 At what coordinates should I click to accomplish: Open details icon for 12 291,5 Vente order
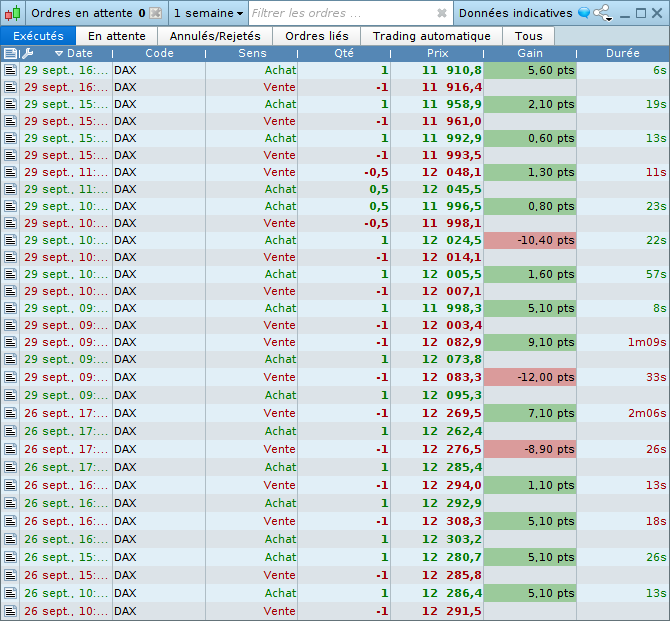(x=10, y=611)
